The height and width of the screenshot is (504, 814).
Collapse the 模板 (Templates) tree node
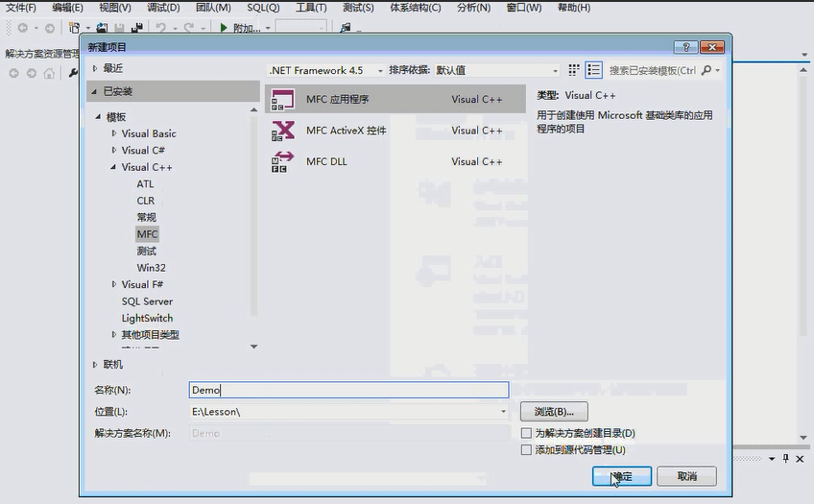(x=98, y=117)
